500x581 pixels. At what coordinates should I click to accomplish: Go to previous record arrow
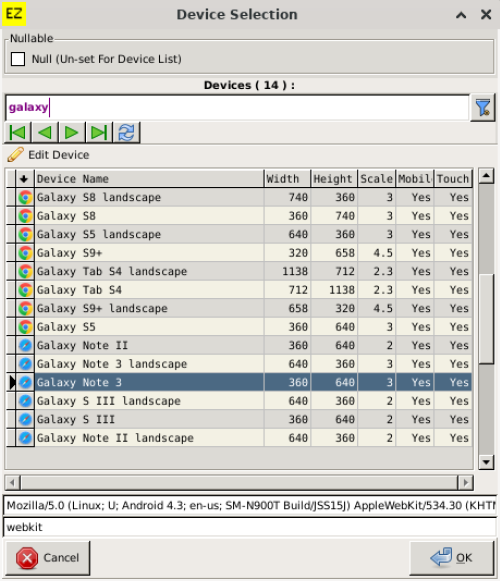point(45,132)
